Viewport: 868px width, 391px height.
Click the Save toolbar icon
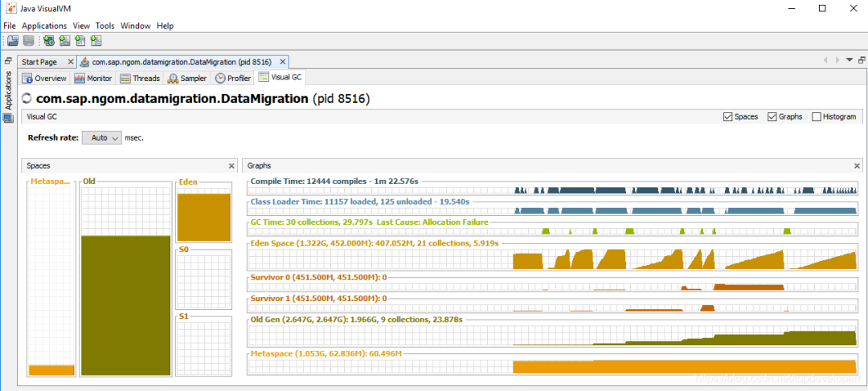(29, 40)
